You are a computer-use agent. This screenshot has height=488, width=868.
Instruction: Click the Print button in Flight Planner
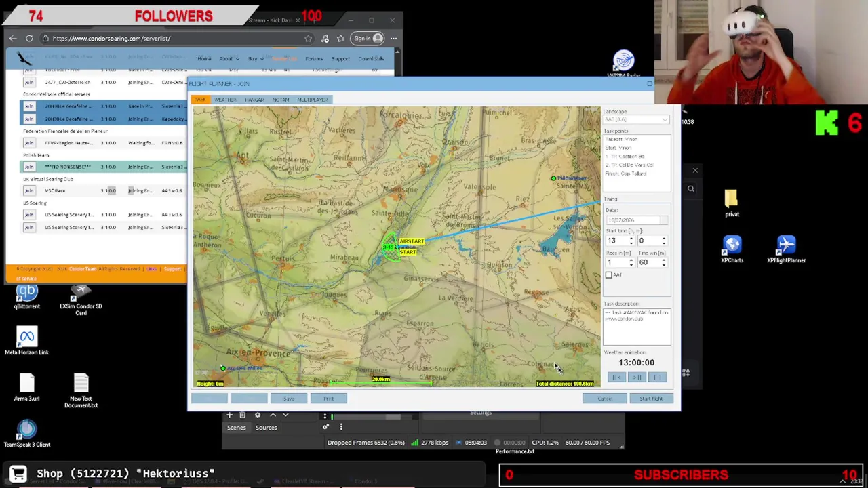tap(328, 399)
